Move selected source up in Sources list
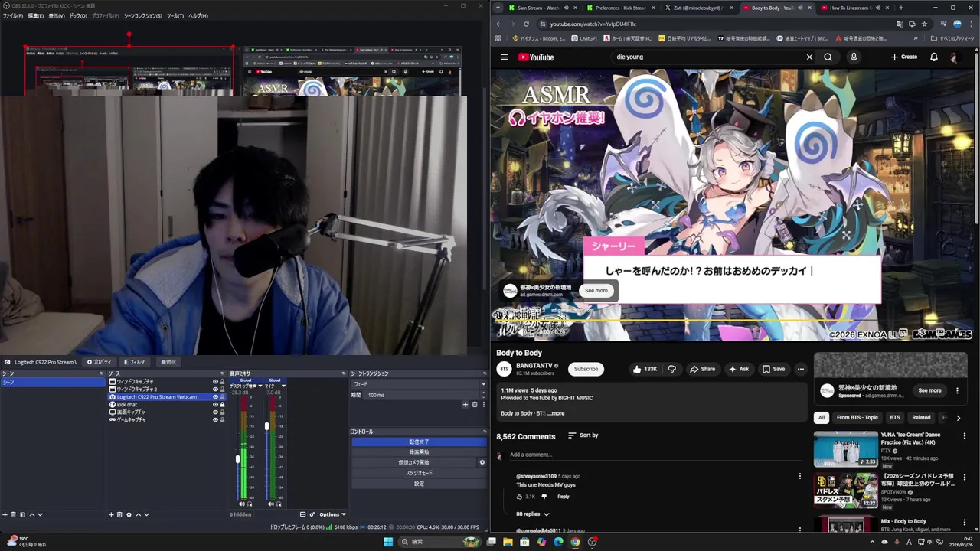 pyautogui.click(x=138, y=514)
